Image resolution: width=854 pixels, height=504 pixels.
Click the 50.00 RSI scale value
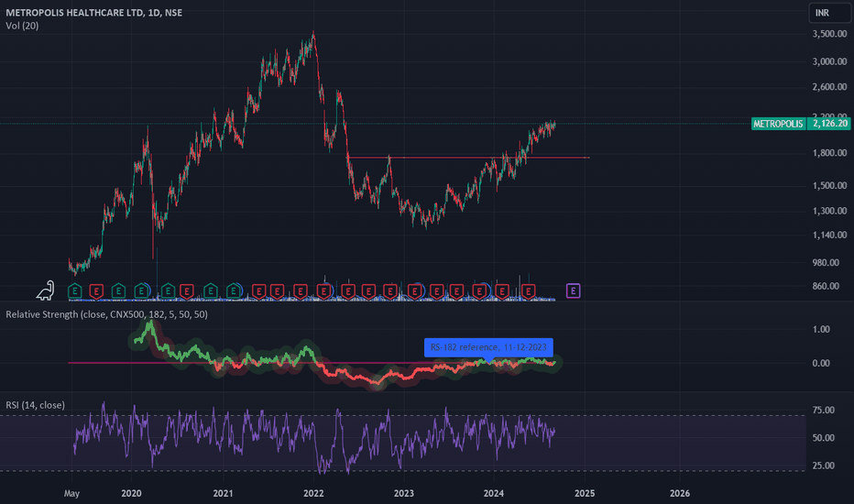(x=823, y=437)
